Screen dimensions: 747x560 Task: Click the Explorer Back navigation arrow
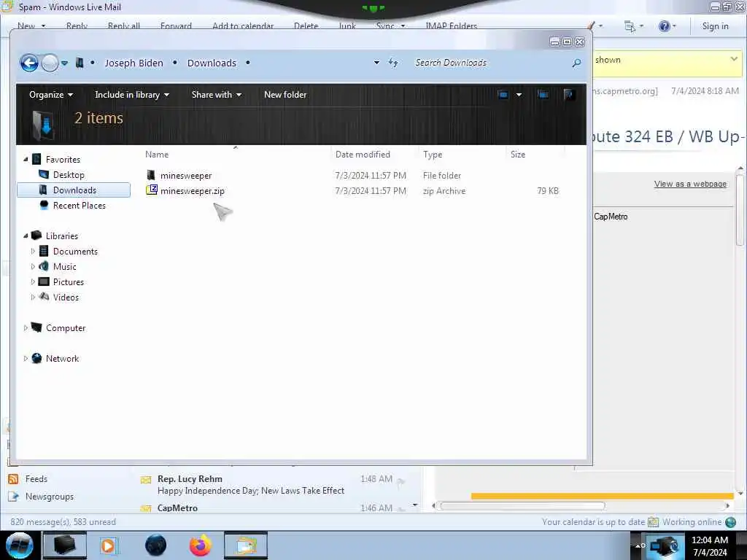point(29,63)
